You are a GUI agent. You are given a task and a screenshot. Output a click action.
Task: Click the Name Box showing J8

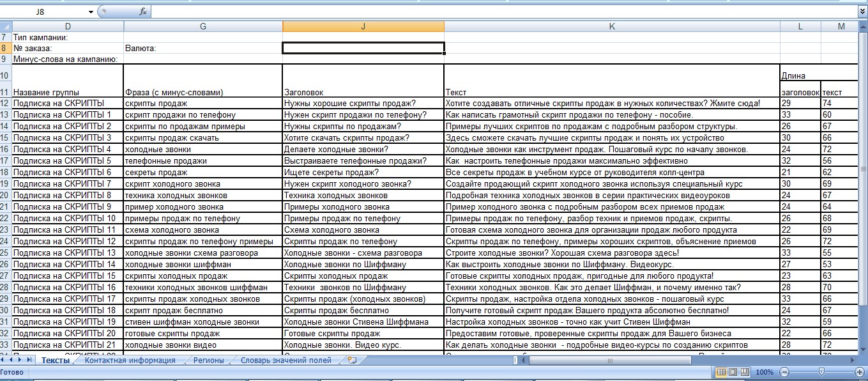(x=43, y=12)
